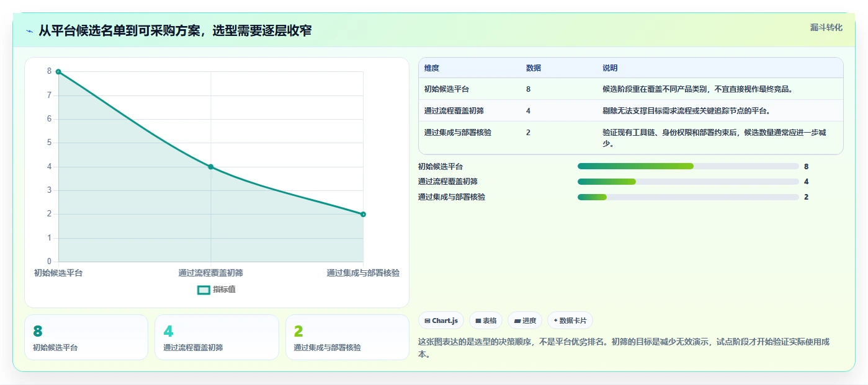Image resolution: width=868 pixels, height=385 pixels.
Task: Select the chart data point at value 4
Action: 211,167
